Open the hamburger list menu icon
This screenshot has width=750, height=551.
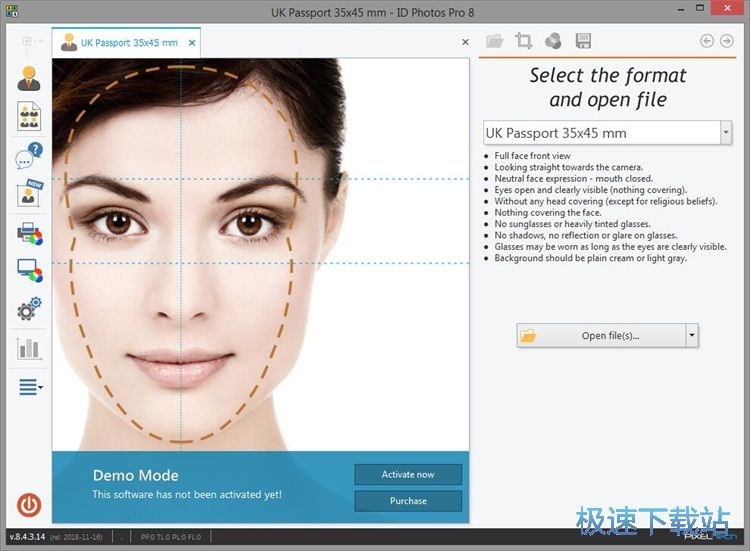pos(31,386)
